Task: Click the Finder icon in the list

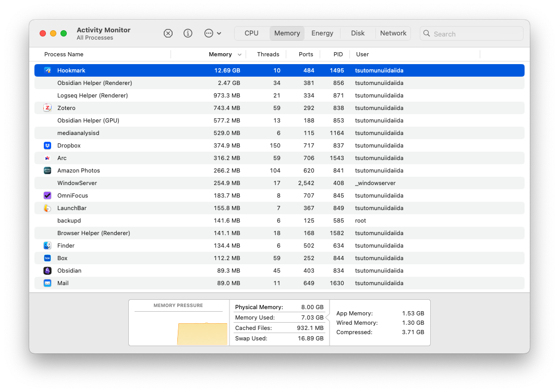Action: [47, 246]
